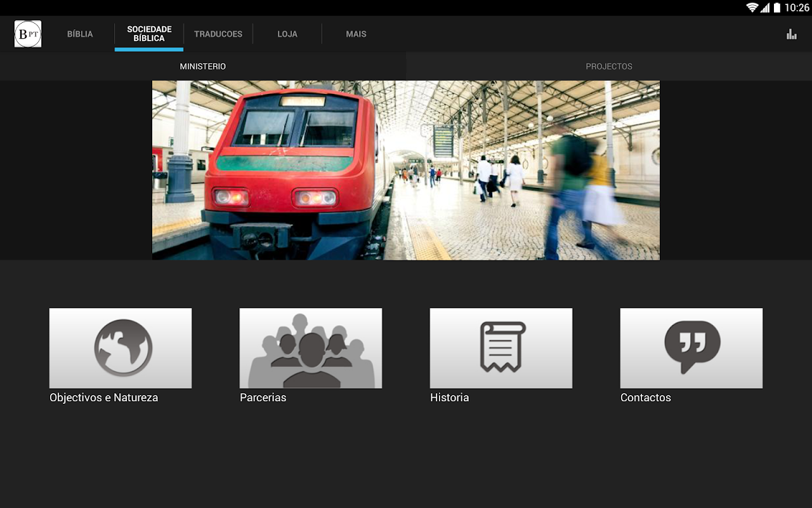This screenshot has height=508, width=812.
Task: Check the battery status icon
Action: pyautogui.click(x=777, y=8)
